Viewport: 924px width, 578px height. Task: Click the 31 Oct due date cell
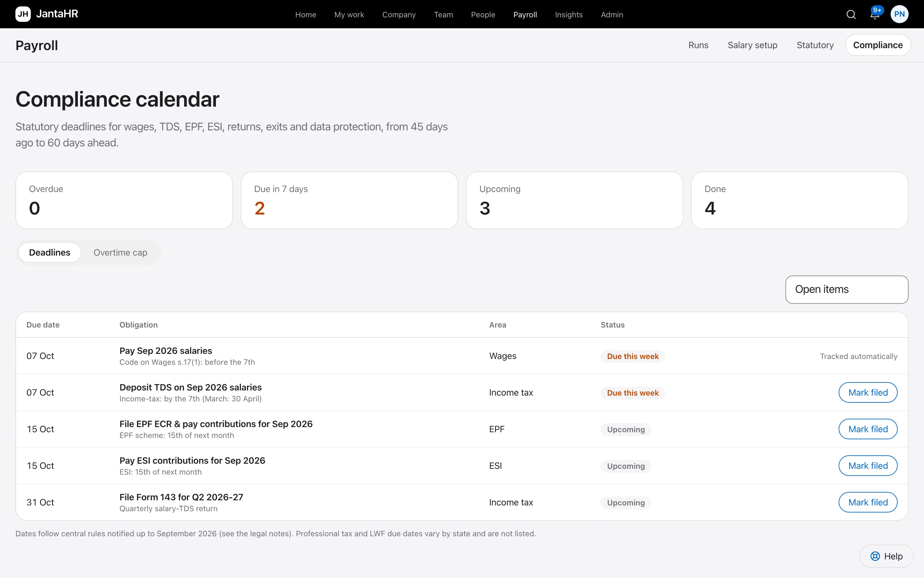[x=40, y=502]
